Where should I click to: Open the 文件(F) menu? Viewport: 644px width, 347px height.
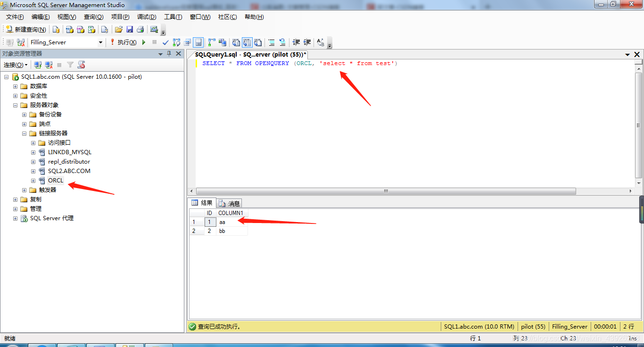pos(15,17)
